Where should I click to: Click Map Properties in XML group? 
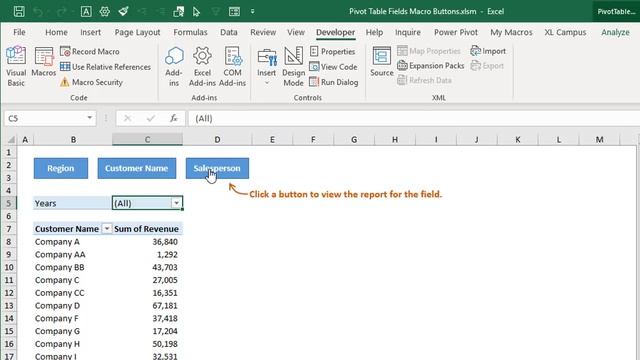[x=429, y=51]
